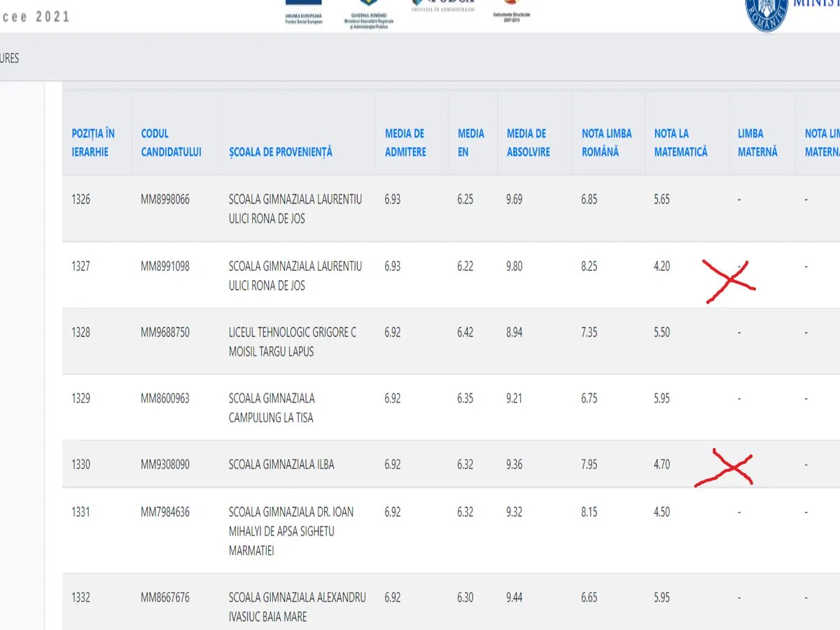Click the Scoala Gimnaziala Ilba cell
Screen dimensions: 840x630
tap(281, 464)
